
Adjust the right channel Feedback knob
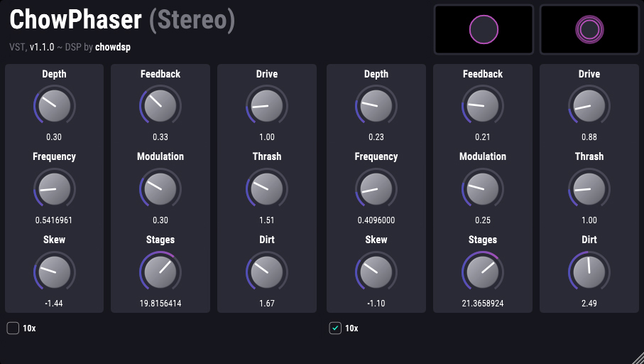pyautogui.click(x=483, y=106)
